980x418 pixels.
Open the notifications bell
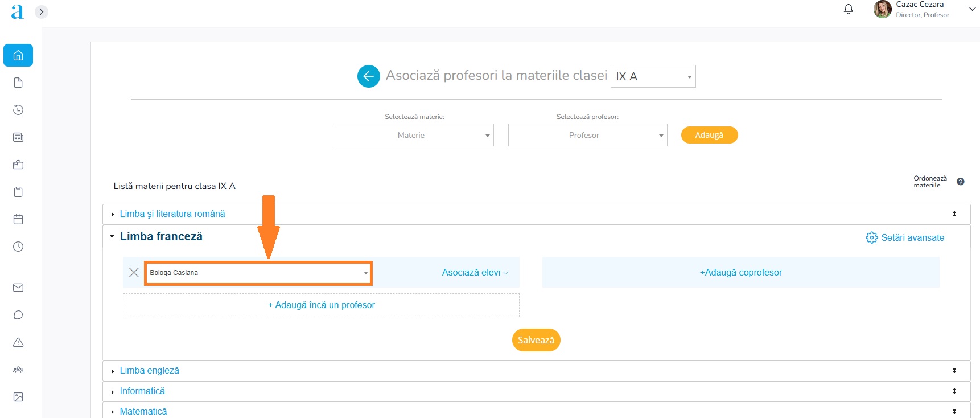(x=848, y=9)
